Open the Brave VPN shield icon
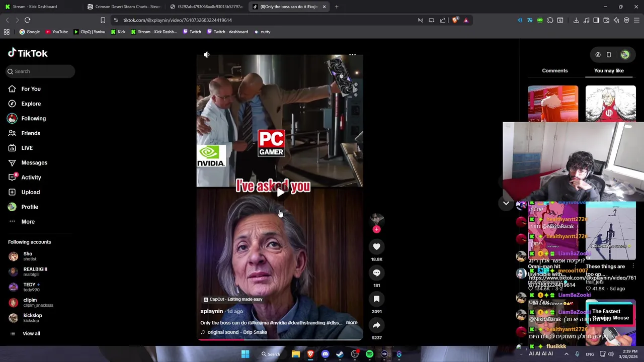The height and width of the screenshot is (362, 644). pyautogui.click(x=626, y=20)
